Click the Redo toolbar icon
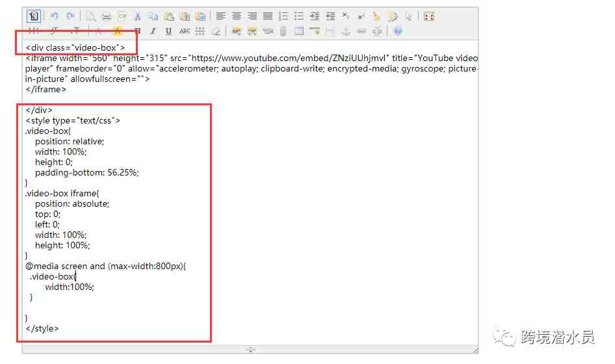Viewport: 615px width, 364px height. point(70,16)
